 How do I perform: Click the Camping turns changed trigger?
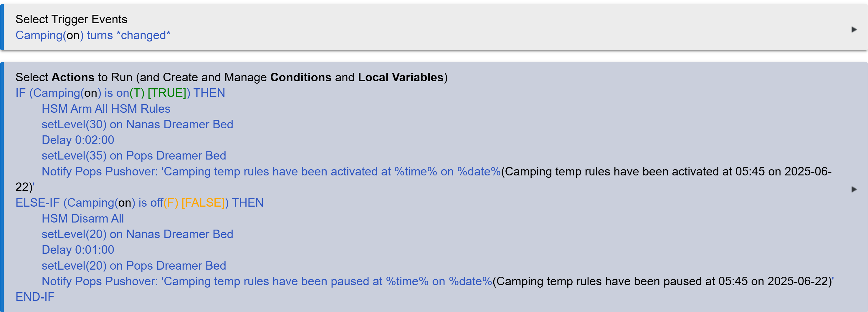pos(93,35)
